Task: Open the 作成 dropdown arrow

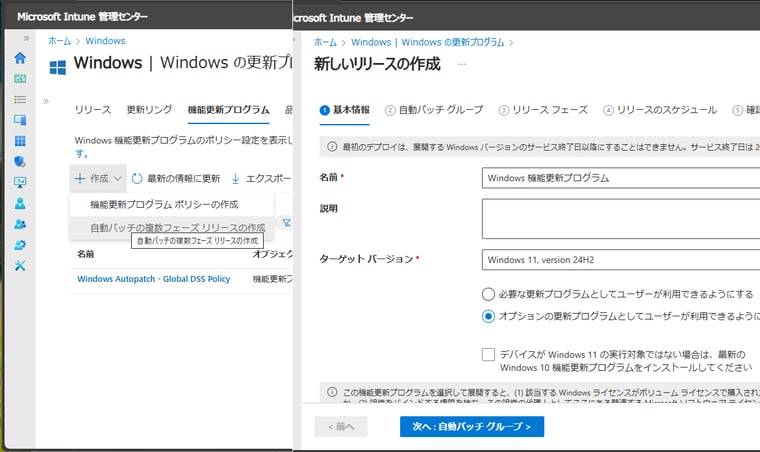Action: point(117,179)
